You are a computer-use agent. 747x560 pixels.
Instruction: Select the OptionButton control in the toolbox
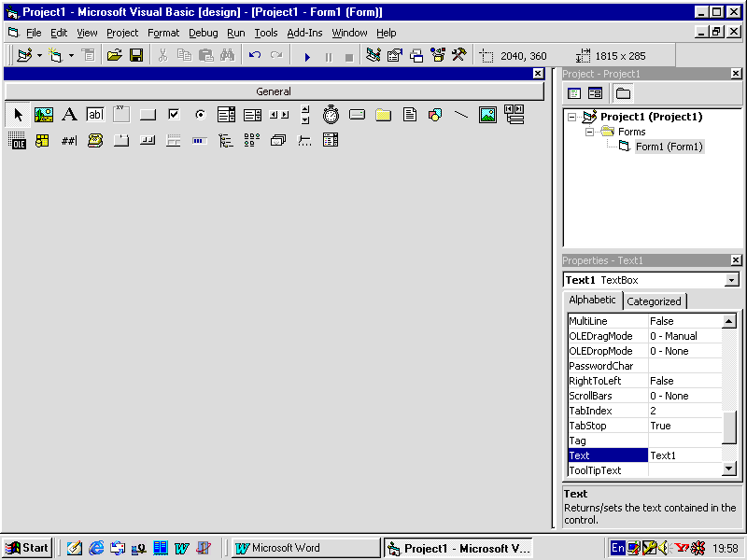coord(200,115)
